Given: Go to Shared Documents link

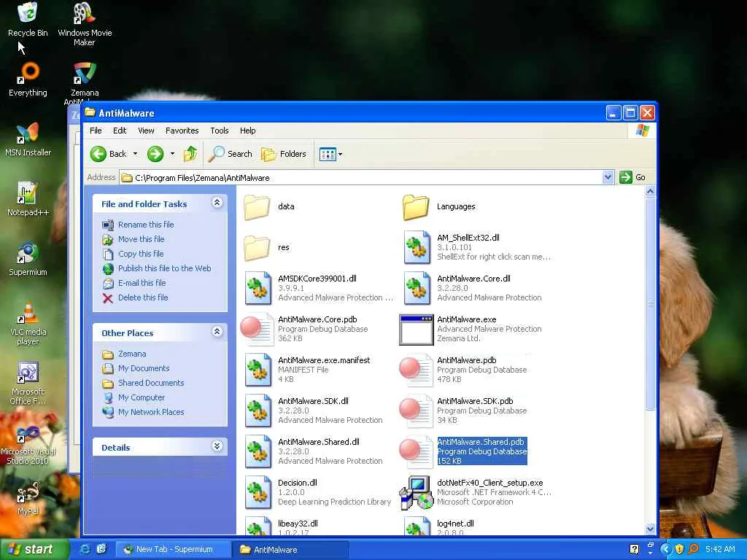Looking at the screenshot, I should [151, 383].
